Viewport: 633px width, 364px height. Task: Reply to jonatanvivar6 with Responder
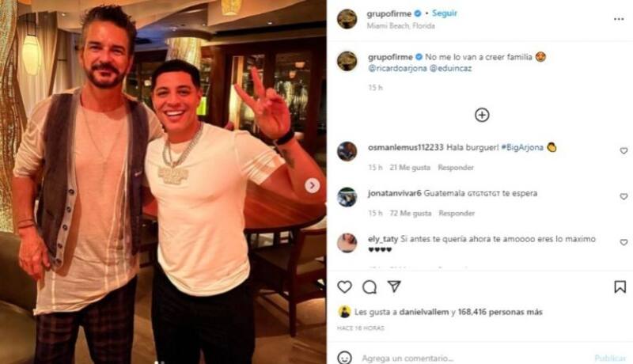coord(457,213)
